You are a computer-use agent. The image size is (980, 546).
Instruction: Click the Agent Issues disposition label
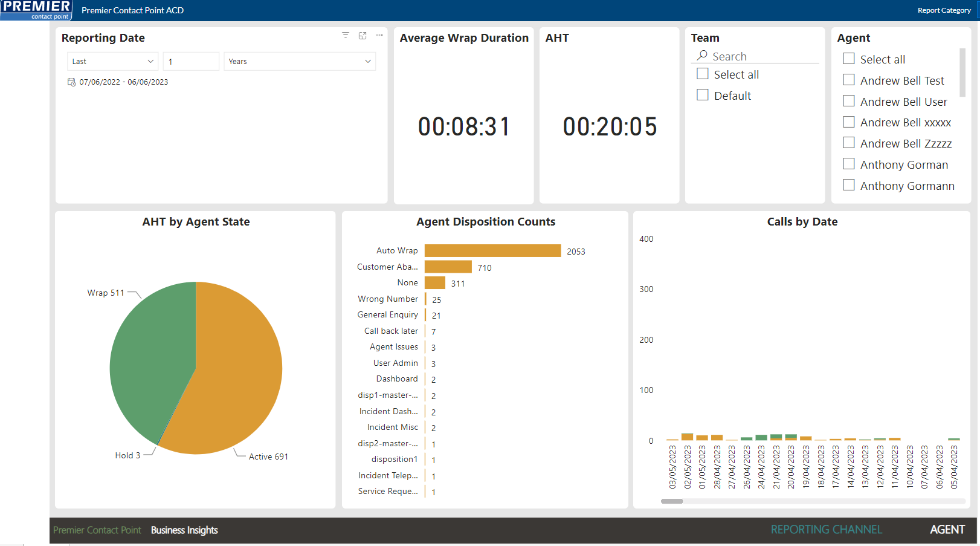click(x=394, y=346)
